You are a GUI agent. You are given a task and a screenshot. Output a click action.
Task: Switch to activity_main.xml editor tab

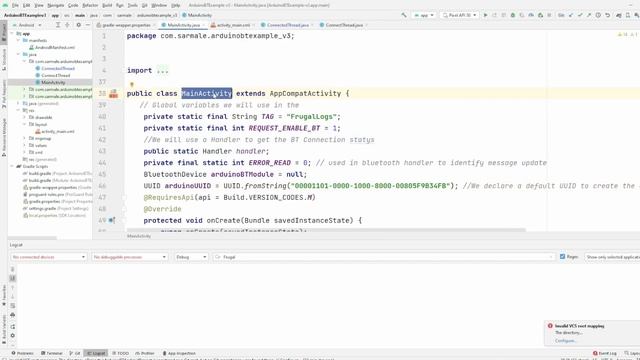point(233,25)
